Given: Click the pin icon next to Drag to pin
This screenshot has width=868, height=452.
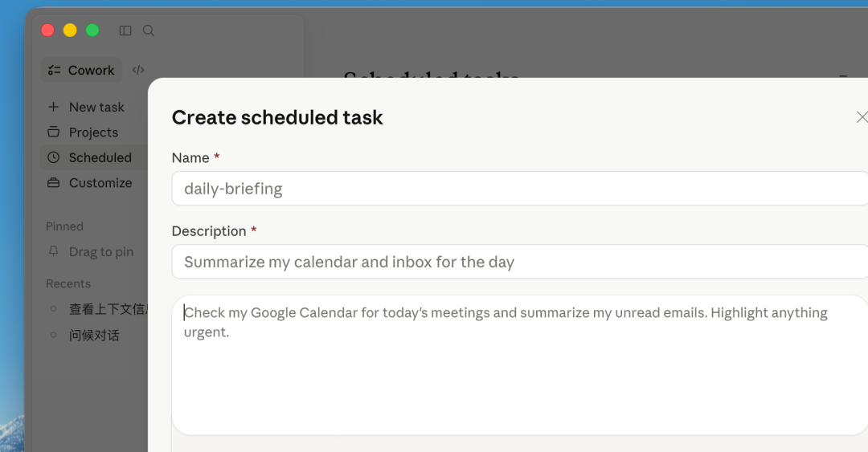Looking at the screenshot, I should [x=53, y=251].
